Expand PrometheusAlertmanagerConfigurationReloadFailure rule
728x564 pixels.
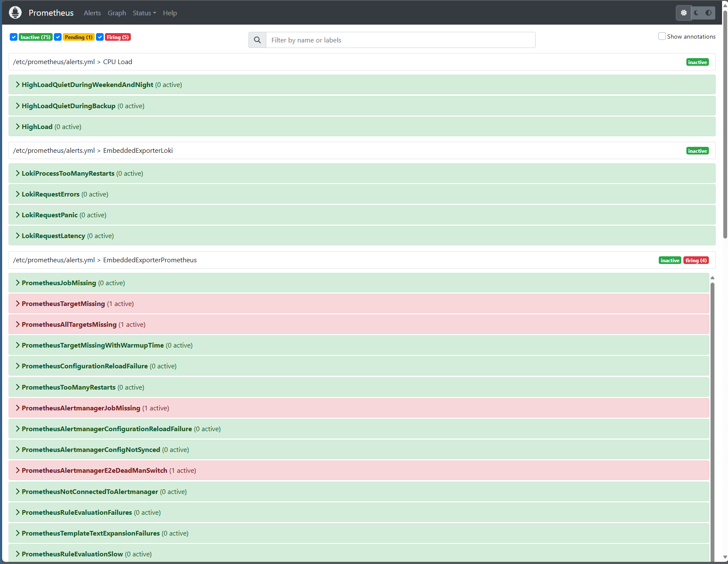(x=359, y=429)
